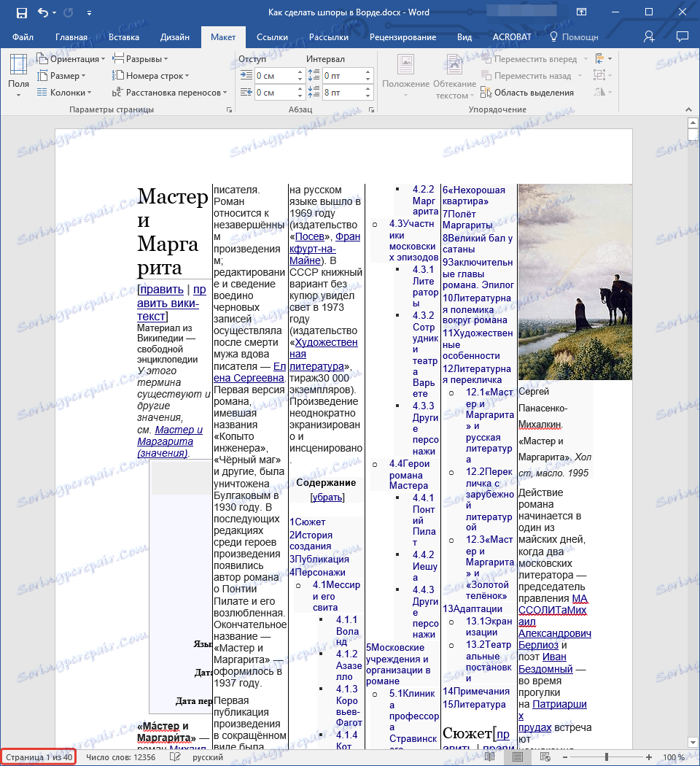
Task: Open the Файл menu
Action: 23,37
